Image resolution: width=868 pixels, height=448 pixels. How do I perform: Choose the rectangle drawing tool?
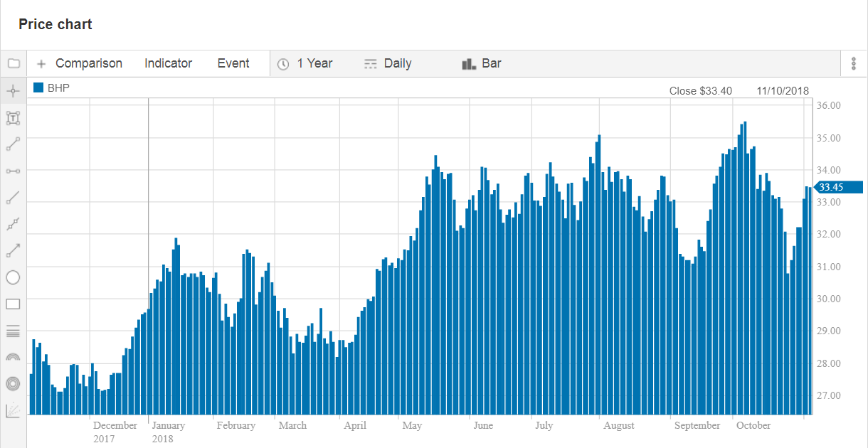click(13, 304)
